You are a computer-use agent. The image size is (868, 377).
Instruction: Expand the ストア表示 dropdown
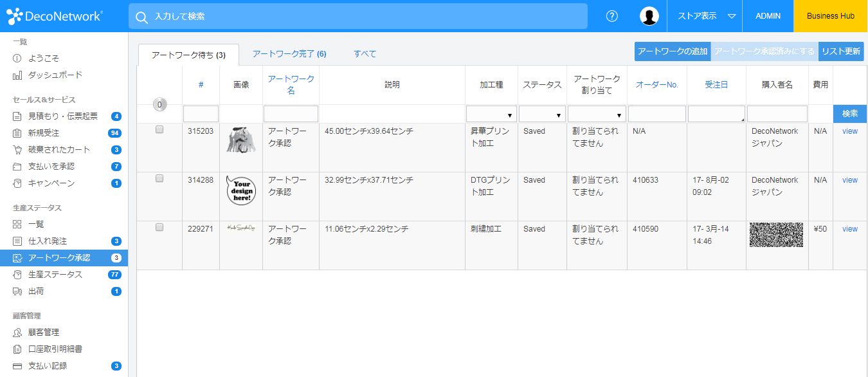click(x=705, y=16)
